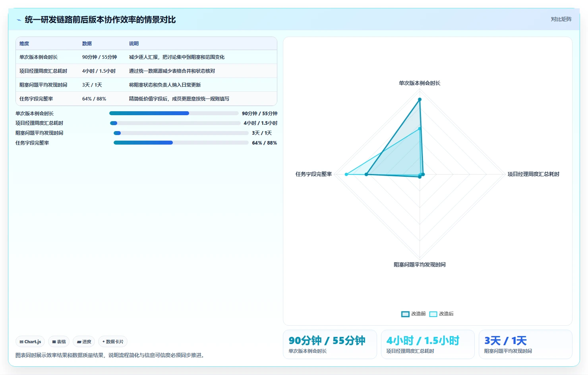Click radar axis label 阻塞问题平均发现时间
The width and height of the screenshot is (588, 375).
[x=420, y=265]
